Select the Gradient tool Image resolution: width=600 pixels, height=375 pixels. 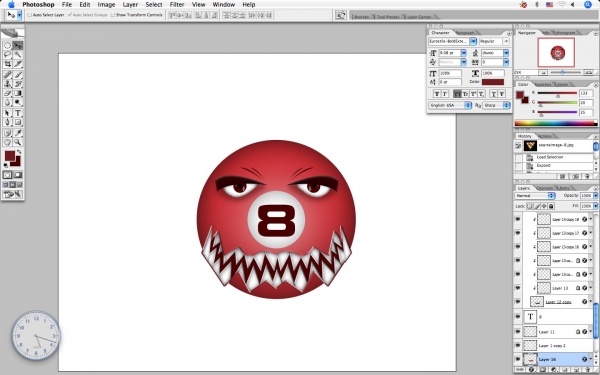coord(18,93)
